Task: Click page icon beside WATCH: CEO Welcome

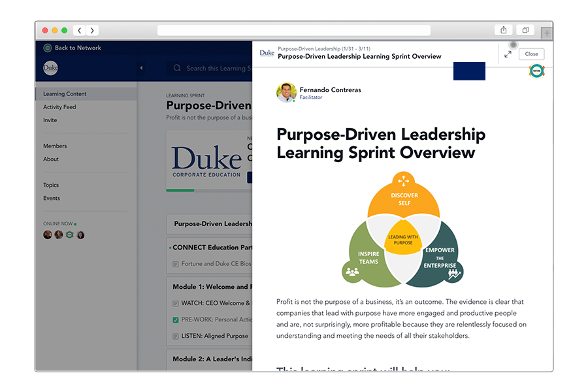Action: (176, 303)
